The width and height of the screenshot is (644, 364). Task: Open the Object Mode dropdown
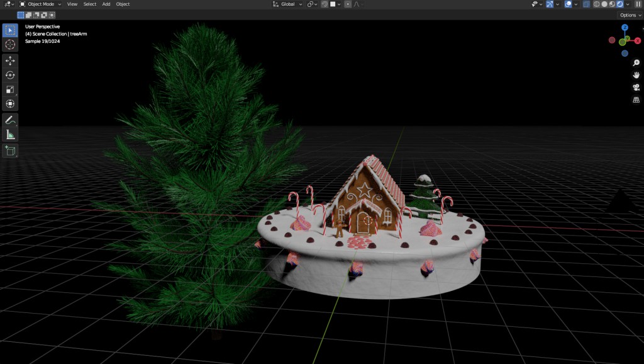point(40,4)
